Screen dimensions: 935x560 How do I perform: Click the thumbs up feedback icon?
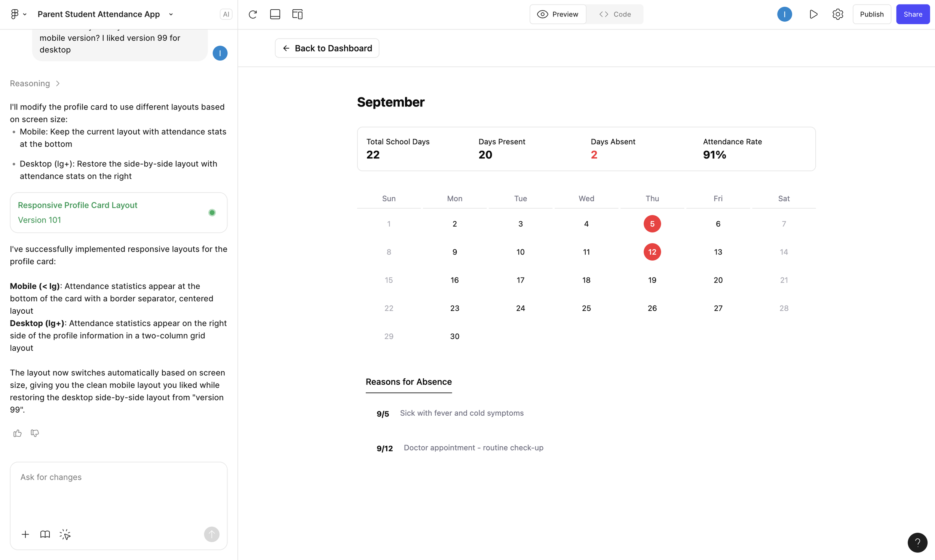point(17,433)
